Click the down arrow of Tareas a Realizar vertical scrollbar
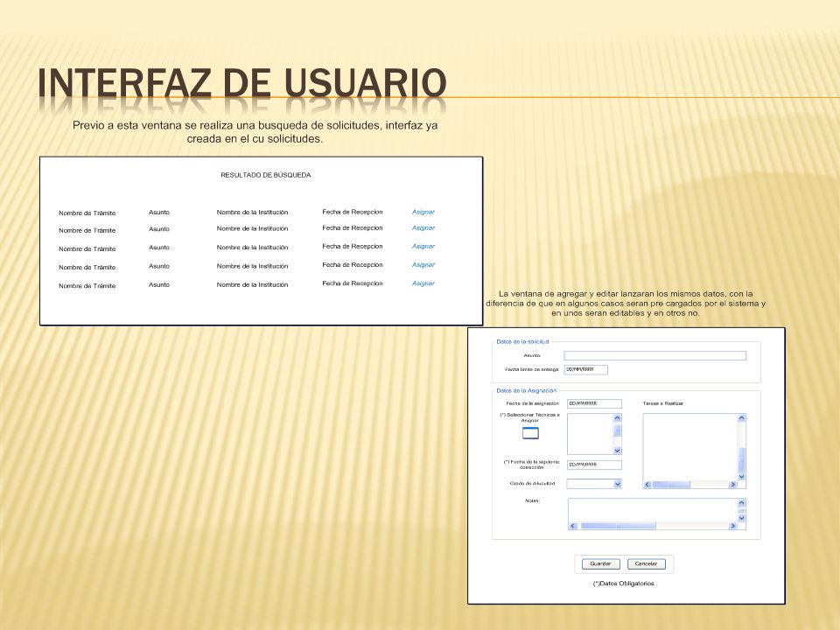The image size is (840, 630). tap(742, 476)
